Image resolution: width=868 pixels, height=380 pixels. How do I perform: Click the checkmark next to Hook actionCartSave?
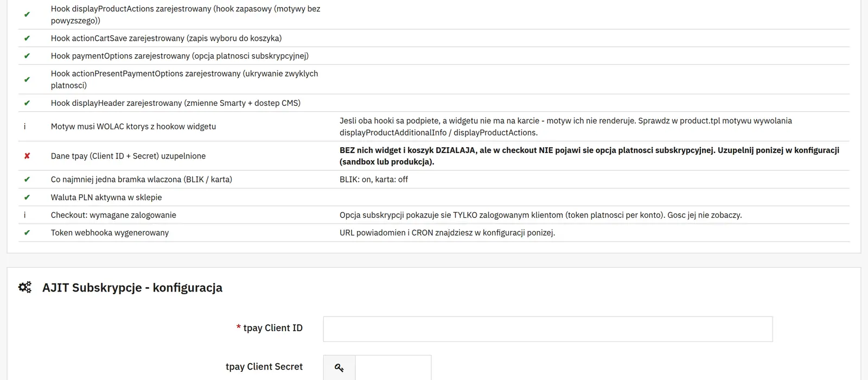(27, 39)
